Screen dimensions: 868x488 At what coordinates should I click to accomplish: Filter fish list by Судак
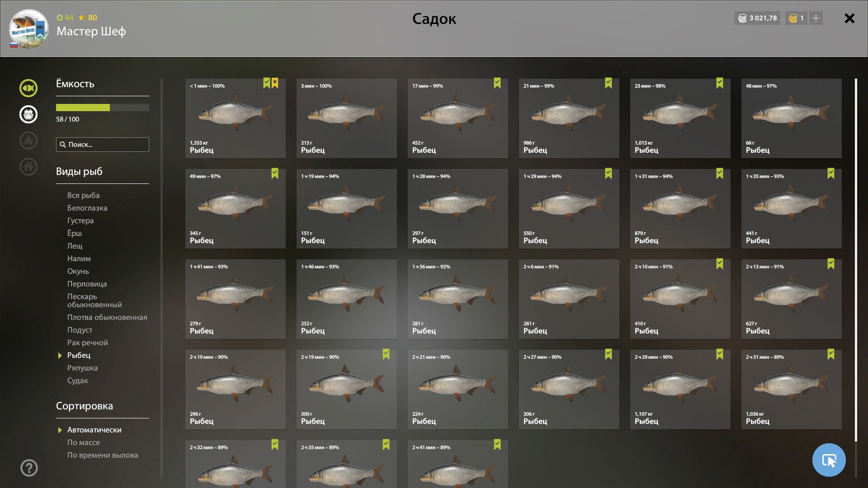[x=78, y=380]
